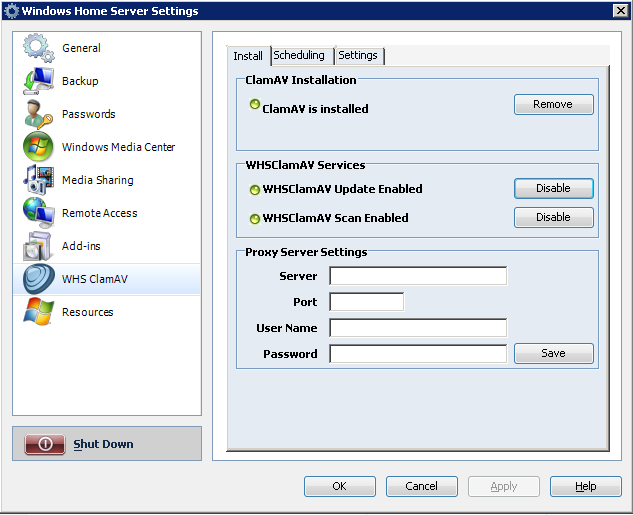
Task: Select the WHS ClamAV sidebar icon
Action: [x=38, y=279]
